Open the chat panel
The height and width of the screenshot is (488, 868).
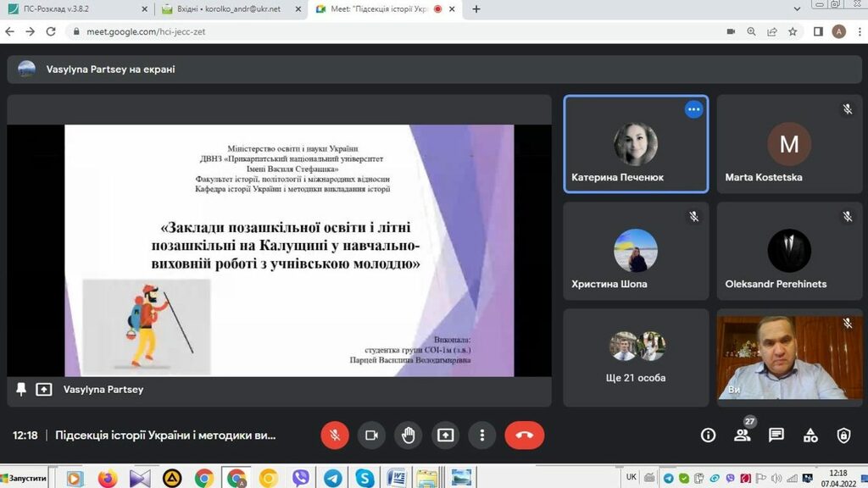pyautogui.click(x=776, y=435)
